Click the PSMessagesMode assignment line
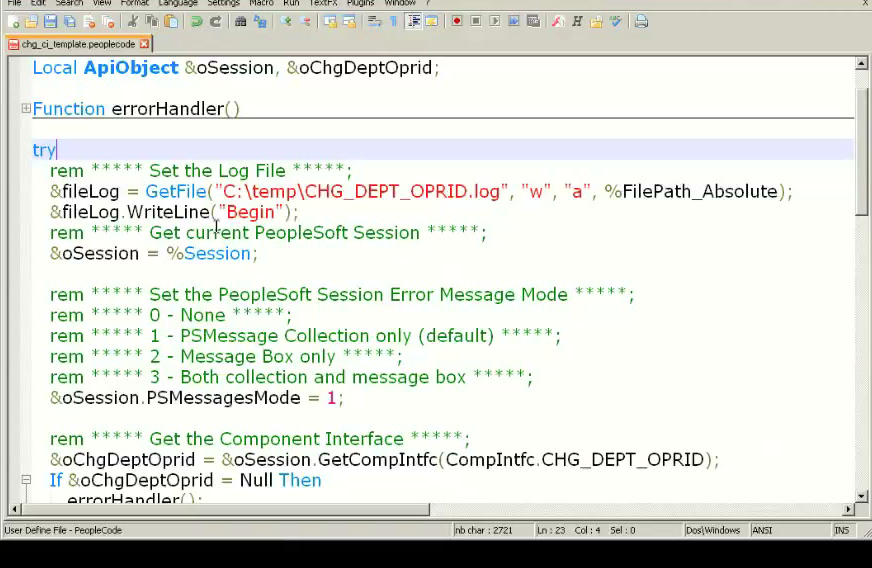Viewport: 872px width, 568px height. (x=197, y=398)
